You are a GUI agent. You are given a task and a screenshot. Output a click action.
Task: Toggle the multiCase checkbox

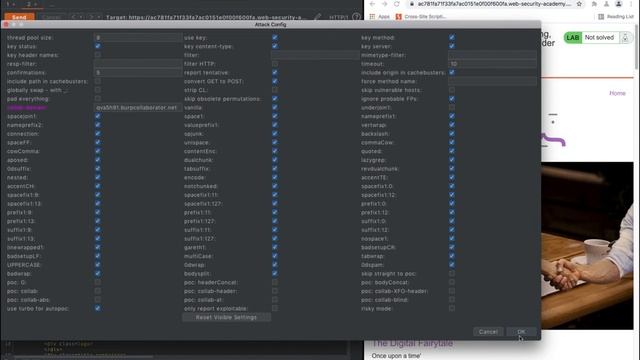click(x=275, y=256)
